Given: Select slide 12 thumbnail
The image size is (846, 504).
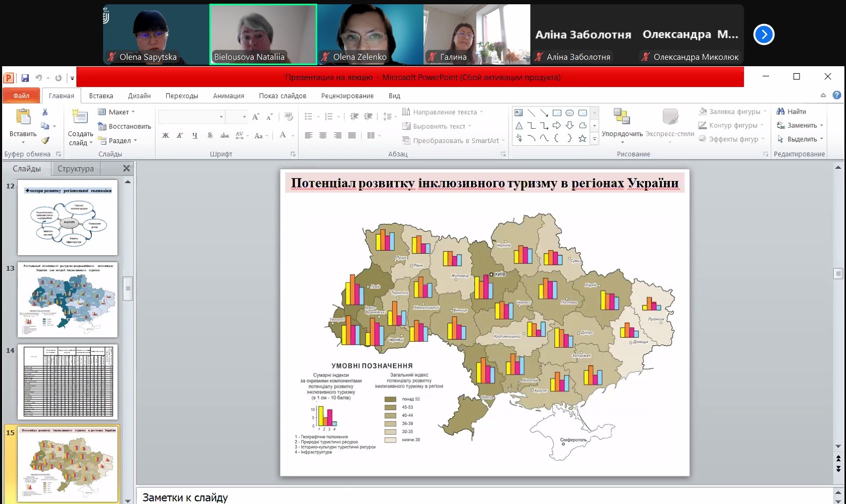Looking at the screenshot, I should point(67,217).
